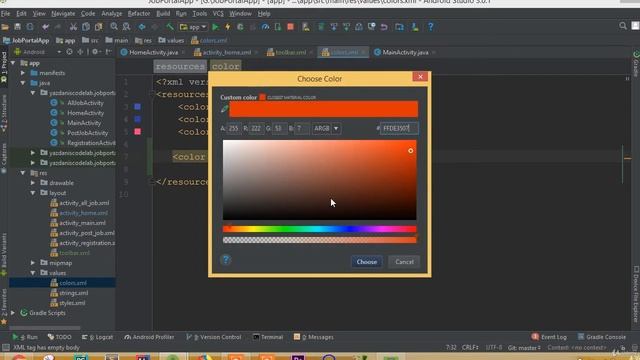Screen dimensions: 640x360
Task: Switch to HomeActivity.java tab
Action: (x=153, y=52)
